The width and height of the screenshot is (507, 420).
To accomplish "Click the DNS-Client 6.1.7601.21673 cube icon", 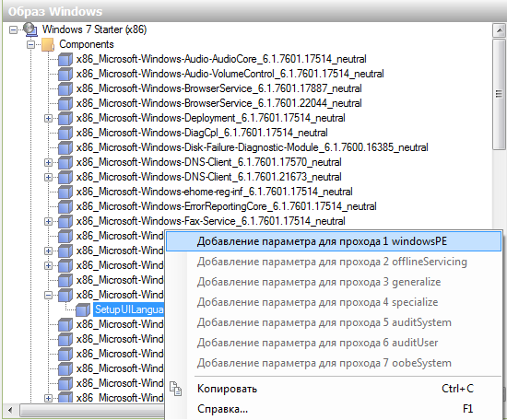I will [65, 177].
